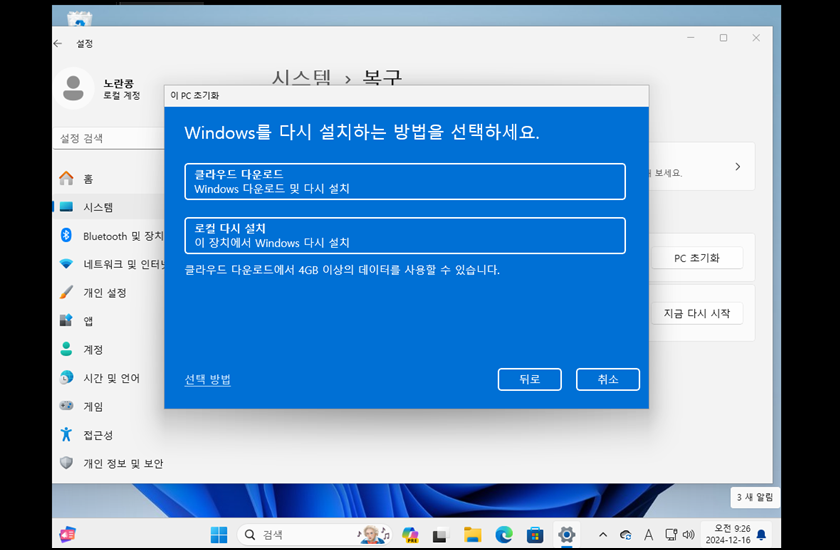Click the taskbar 검색 search box
Viewport: 840px width, 550px height.
[314, 534]
